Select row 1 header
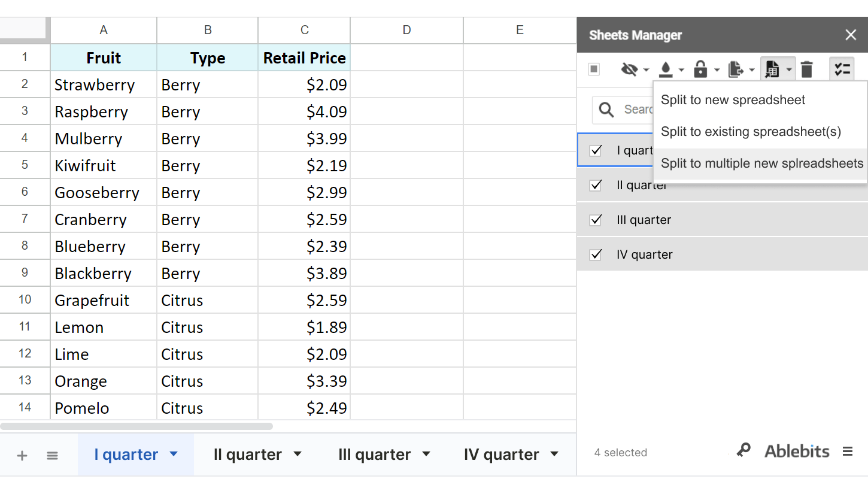The height and width of the screenshot is (491, 868). pyautogui.click(x=25, y=57)
